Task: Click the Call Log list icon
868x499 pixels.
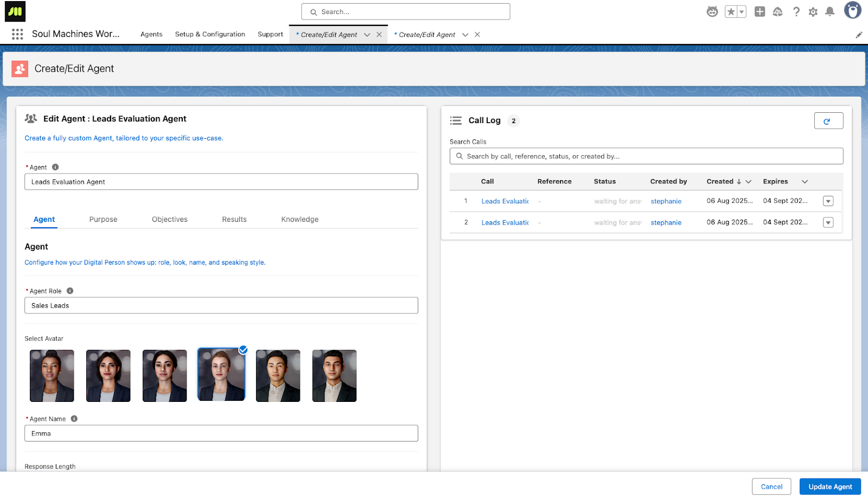Action: point(456,120)
